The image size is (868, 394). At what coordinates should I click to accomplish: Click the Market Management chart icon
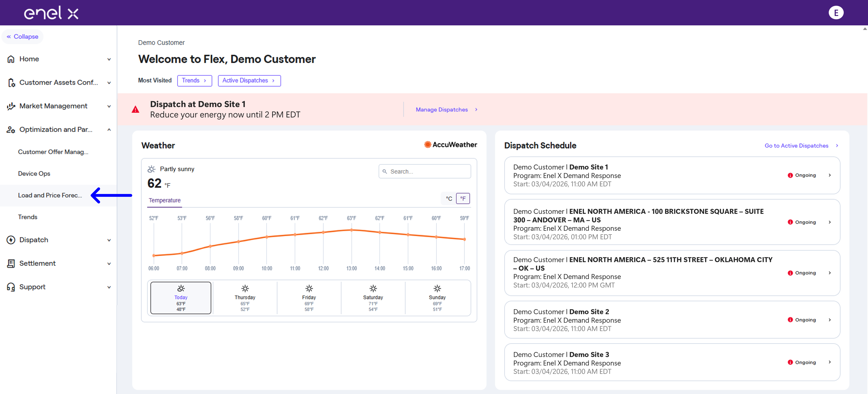pyautogui.click(x=11, y=106)
